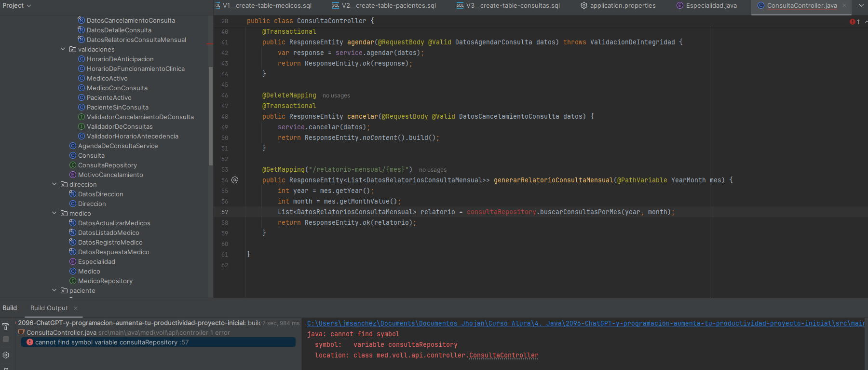Click the file path link in build output

click(x=586, y=323)
